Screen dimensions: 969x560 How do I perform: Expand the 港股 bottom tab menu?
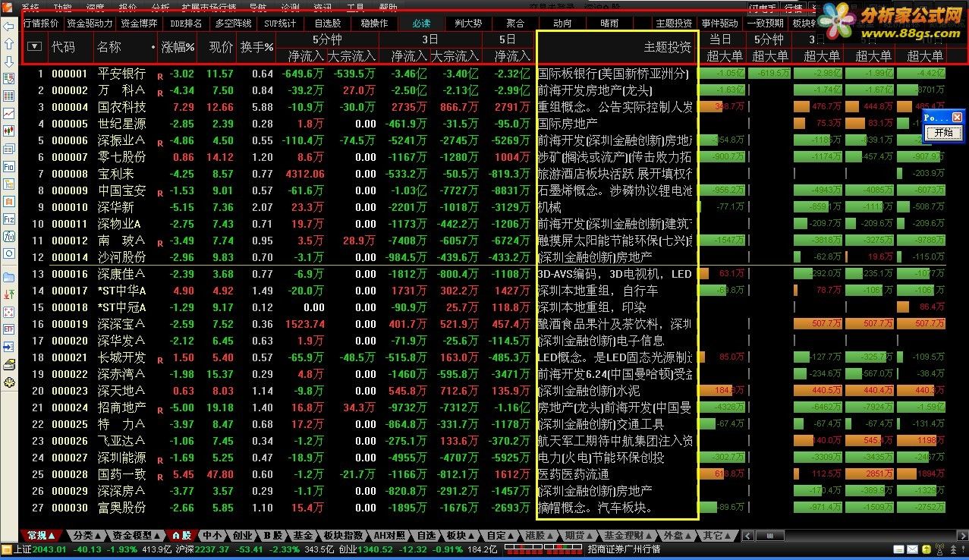(x=541, y=536)
